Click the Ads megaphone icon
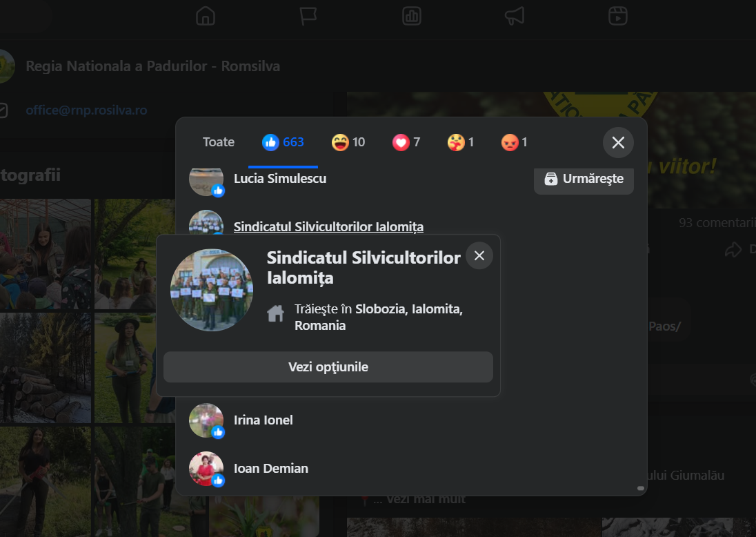 coord(515,16)
